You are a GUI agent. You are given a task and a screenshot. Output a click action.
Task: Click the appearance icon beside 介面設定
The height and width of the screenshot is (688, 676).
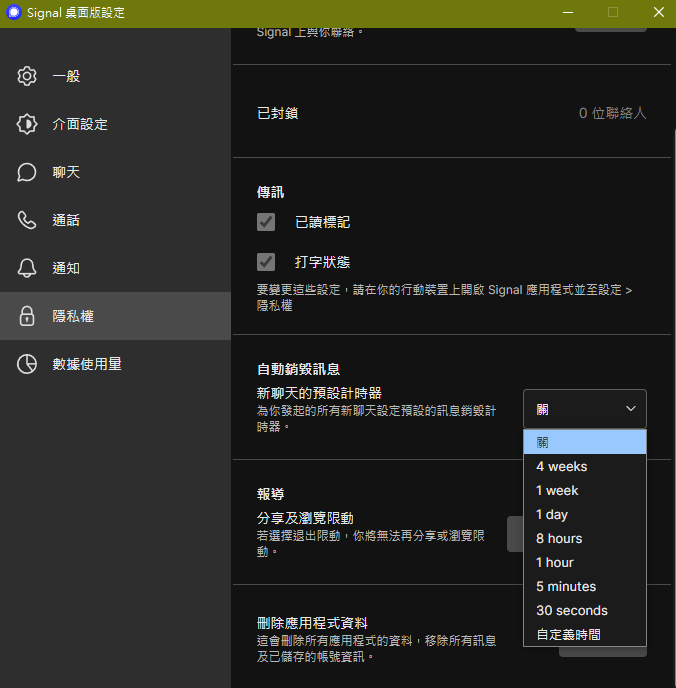(27, 124)
